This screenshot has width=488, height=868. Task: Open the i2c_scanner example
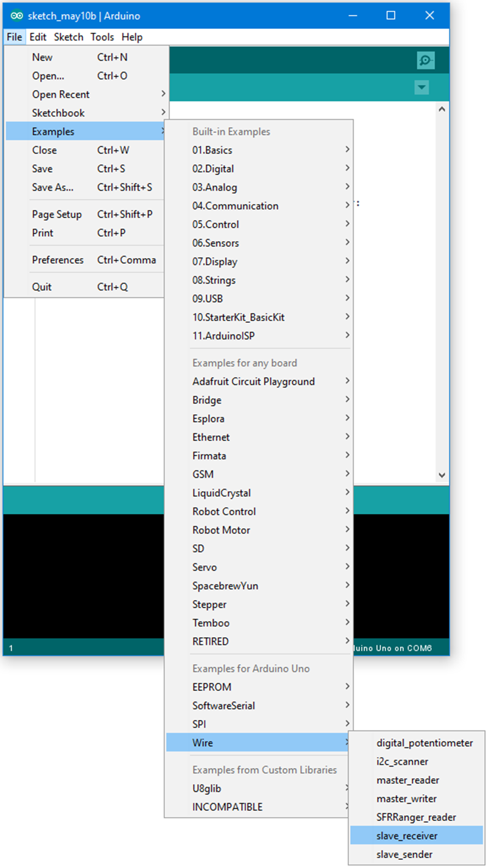pos(402,761)
